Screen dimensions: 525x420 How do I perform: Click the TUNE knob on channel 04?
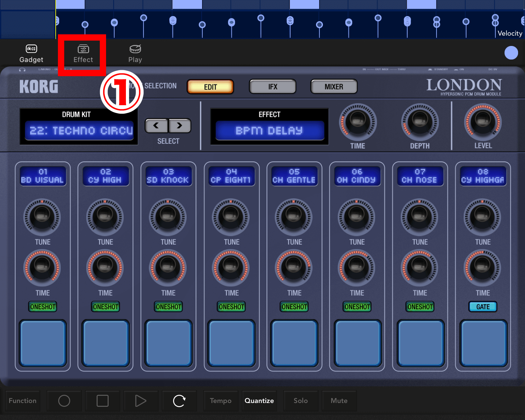tap(231, 217)
